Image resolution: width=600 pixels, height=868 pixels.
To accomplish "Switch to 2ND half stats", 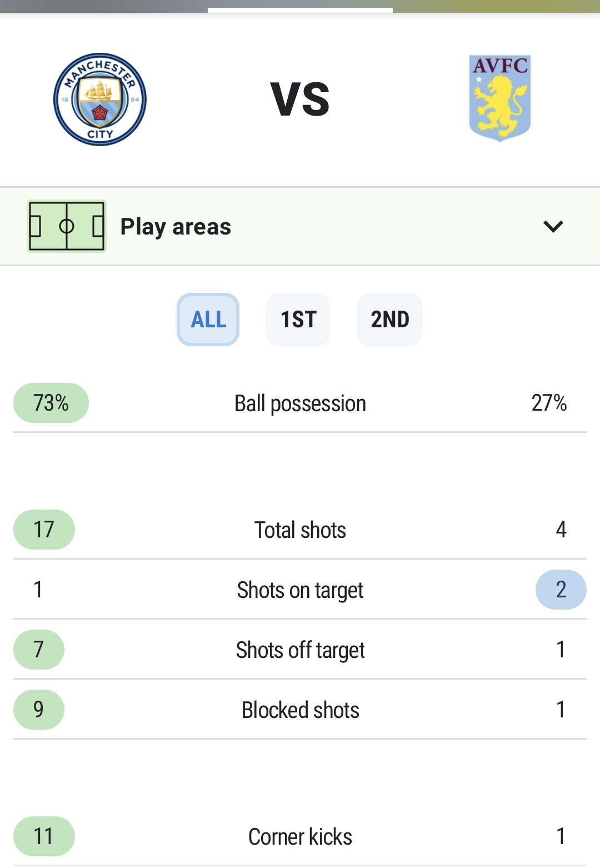I will 390,320.
